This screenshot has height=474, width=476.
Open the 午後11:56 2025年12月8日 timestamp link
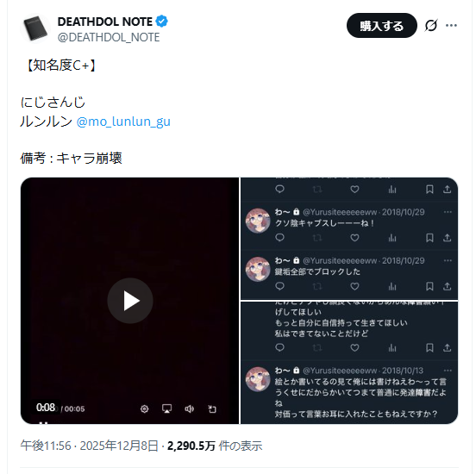click(x=90, y=446)
